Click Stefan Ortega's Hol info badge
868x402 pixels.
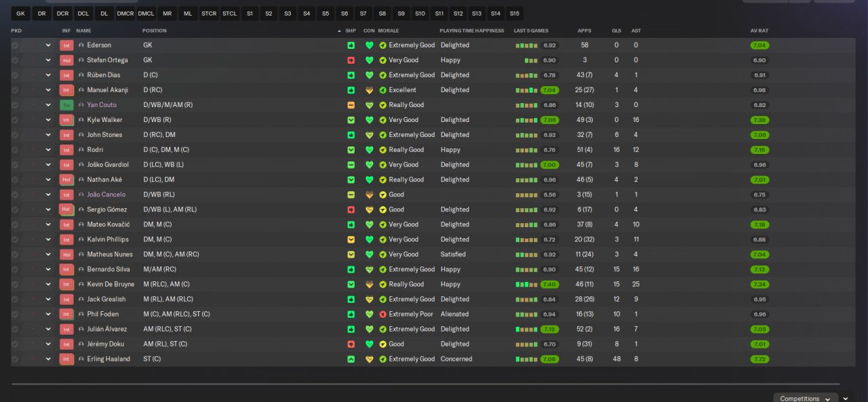click(x=66, y=60)
